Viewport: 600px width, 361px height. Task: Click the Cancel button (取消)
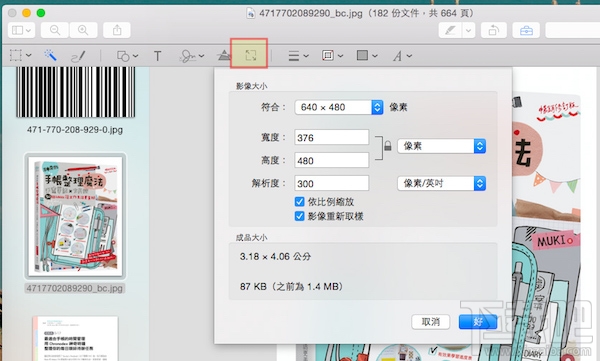pos(430,322)
